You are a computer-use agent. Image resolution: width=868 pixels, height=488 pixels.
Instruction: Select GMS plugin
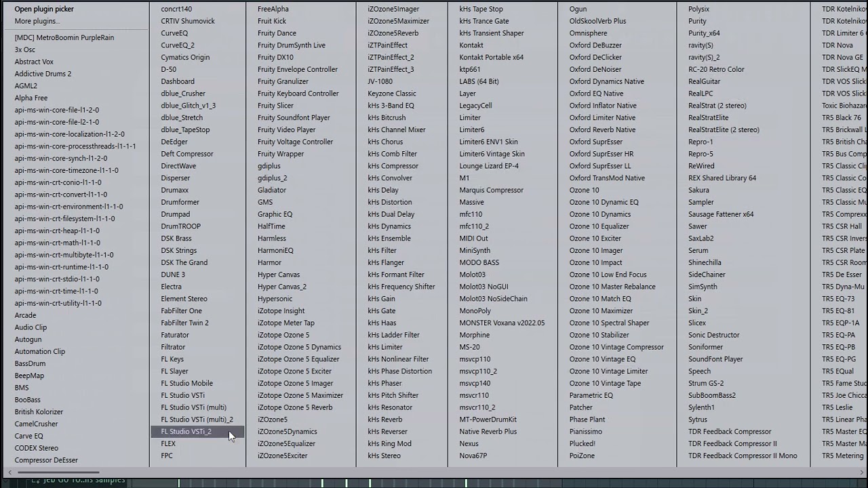(265, 203)
